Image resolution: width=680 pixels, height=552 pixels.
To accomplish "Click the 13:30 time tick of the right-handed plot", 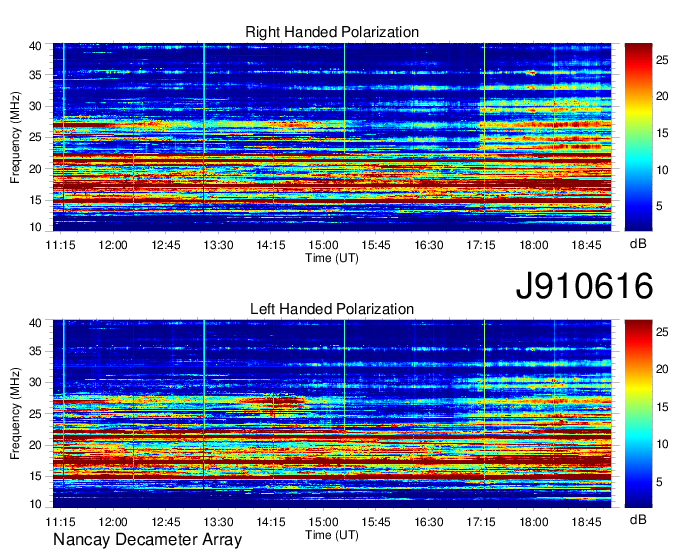I will (x=219, y=245).
